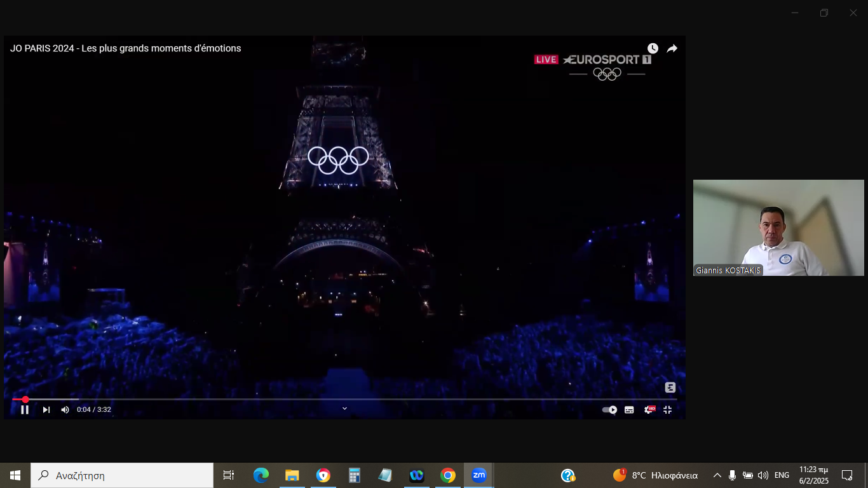Viewport: 868px width, 488px height.
Task: Seek on the video progress bar
Action: pyautogui.click(x=343, y=400)
